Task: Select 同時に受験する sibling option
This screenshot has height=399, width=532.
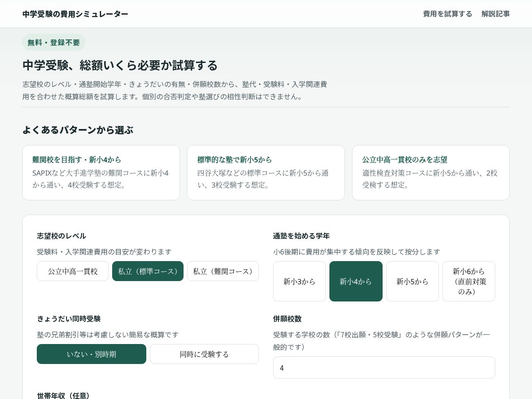Action: [x=204, y=354]
